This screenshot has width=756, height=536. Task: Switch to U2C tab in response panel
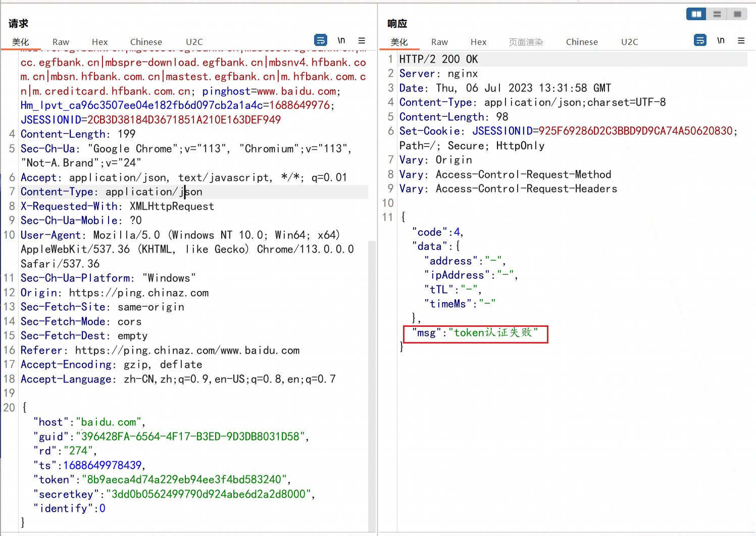tap(630, 42)
